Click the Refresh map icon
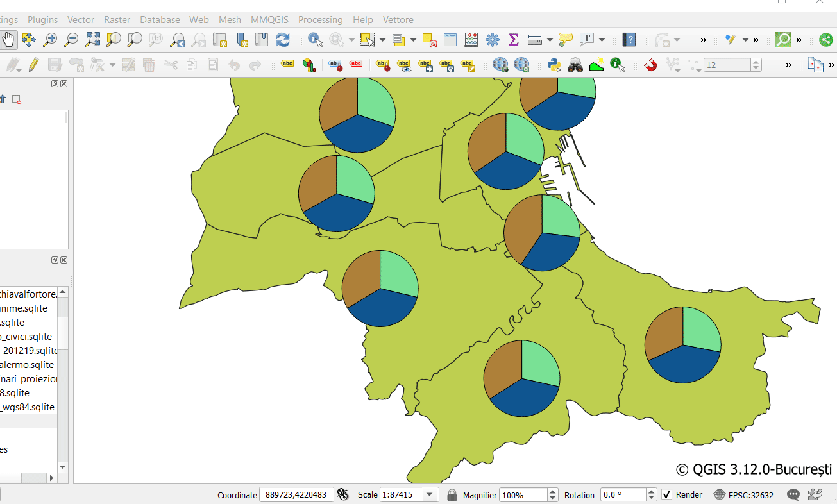Viewport: 837px width, 504px height. click(283, 40)
